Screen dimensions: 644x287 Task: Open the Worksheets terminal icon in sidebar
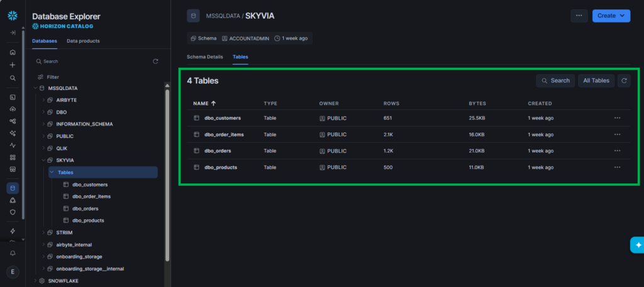pos(13,97)
